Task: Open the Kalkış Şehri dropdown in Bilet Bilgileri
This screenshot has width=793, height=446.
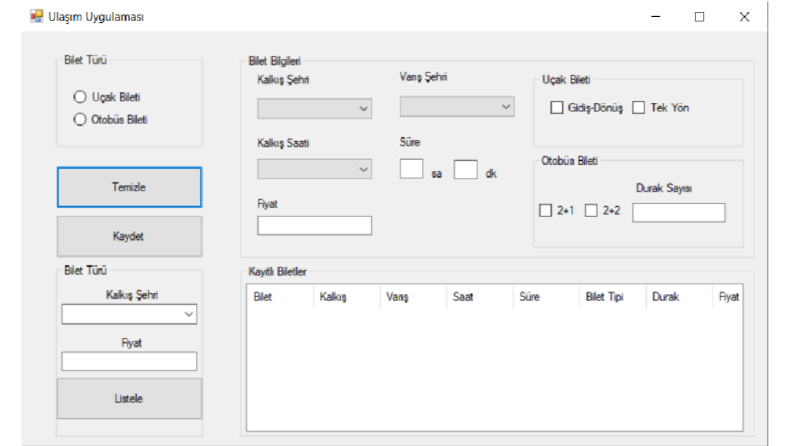Action: 315,108
